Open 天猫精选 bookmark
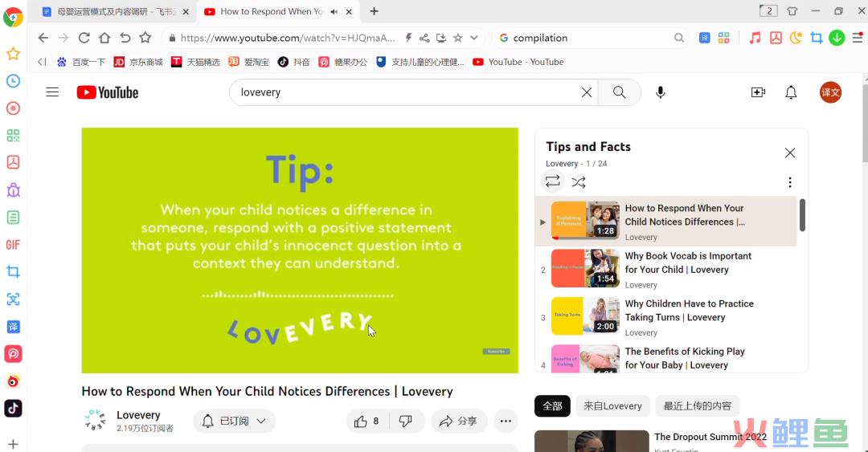Screen dimensions: 868x452 pyautogui.click(x=195, y=62)
